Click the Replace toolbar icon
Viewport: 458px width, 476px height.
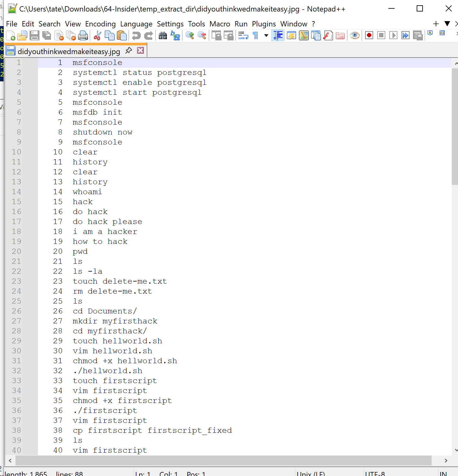pyautogui.click(x=175, y=36)
